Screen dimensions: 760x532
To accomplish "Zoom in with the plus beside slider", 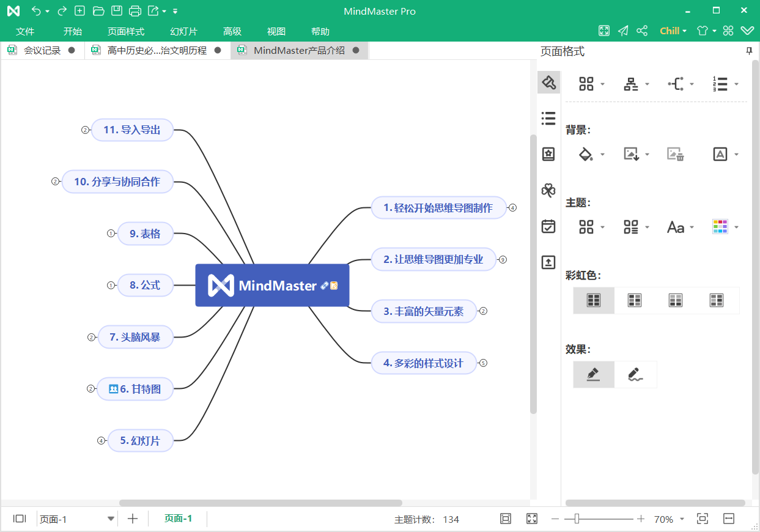I will pyautogui.click(x=641, y=519).
